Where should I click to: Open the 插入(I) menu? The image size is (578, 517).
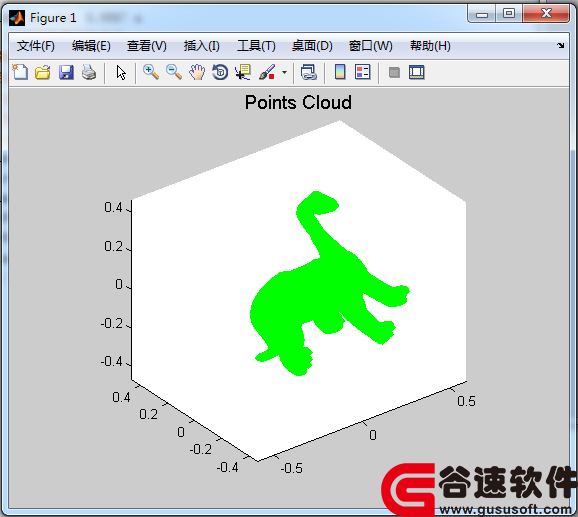[202, 46]
